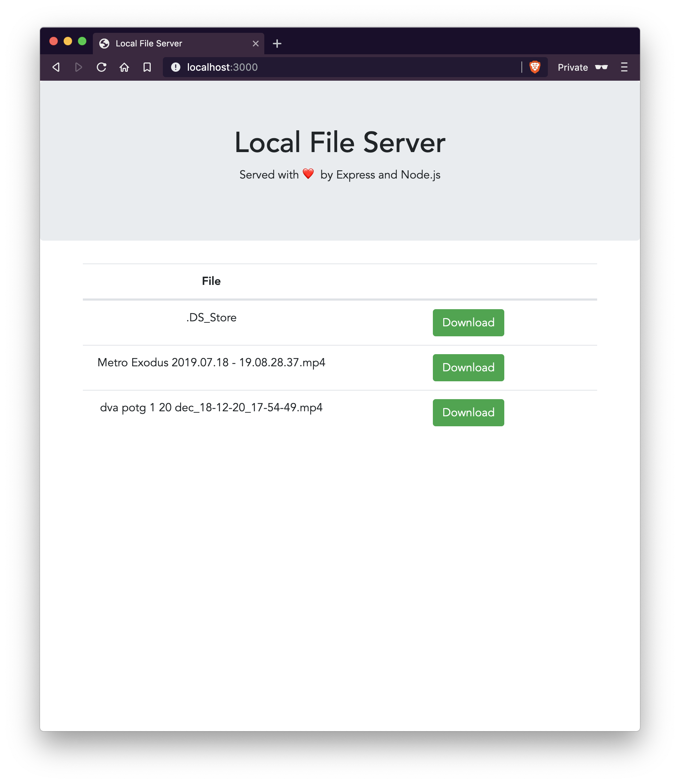This screenshot has width=680, height=784.
Task: Download the Metro Exodus mp4 file
Action: point(468,367)
